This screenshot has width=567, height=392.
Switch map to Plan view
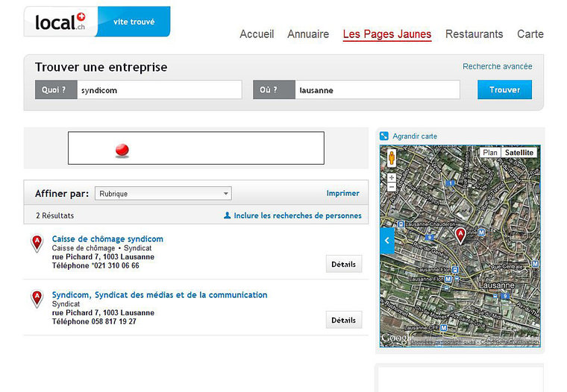[x=490, y=153]
